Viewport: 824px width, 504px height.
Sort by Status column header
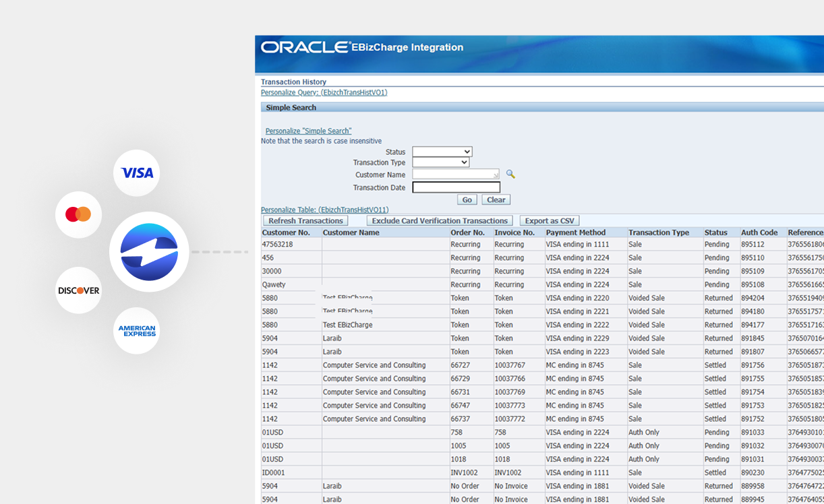(716, 232)
